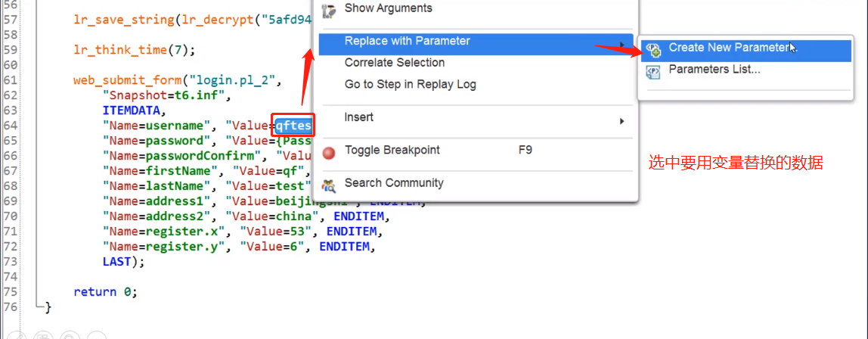Choose Replace with Parameter in context menu
868x339 pixels.
476,43
